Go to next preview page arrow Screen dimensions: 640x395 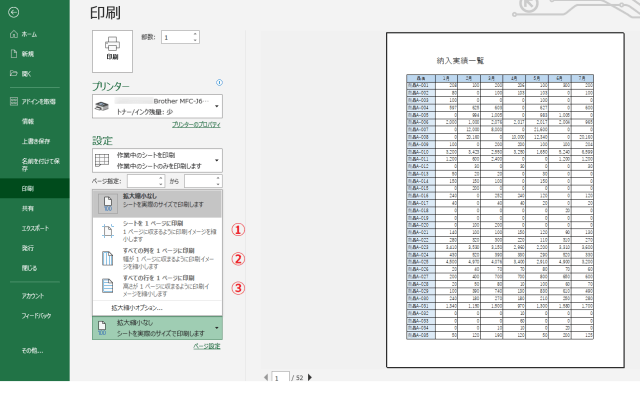coord(310,377)
